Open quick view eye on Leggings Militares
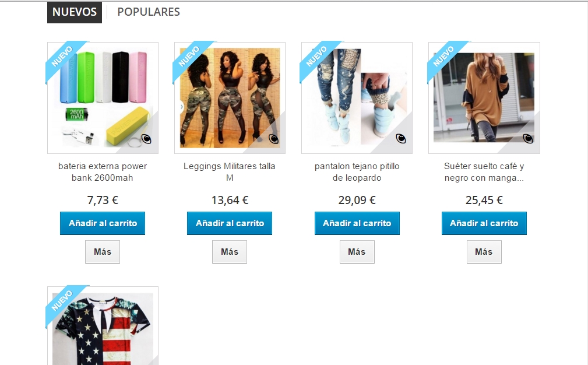Viewport: 588px width, 365px height. pos(274,139)
